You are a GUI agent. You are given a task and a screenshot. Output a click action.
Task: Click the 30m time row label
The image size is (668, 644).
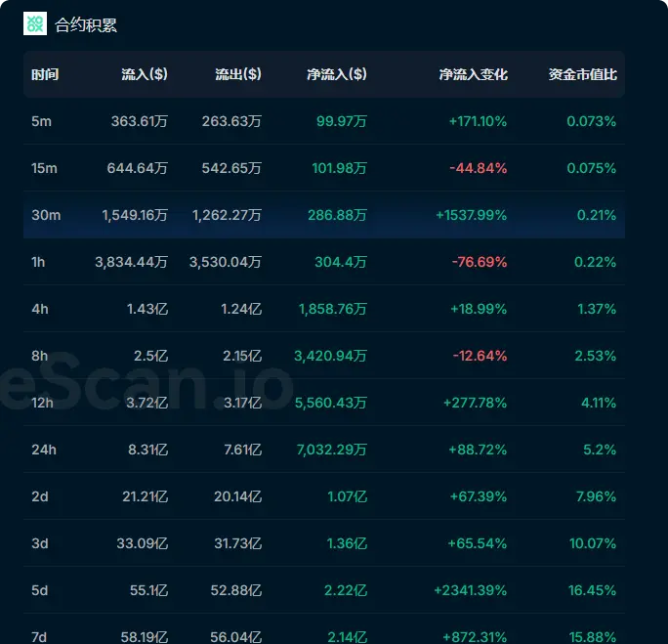pos(46,215)
